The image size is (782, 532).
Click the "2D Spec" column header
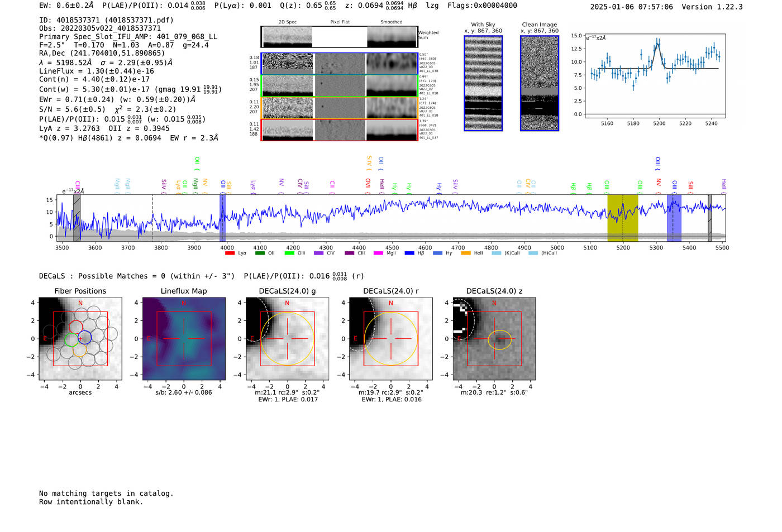[288, 22]
